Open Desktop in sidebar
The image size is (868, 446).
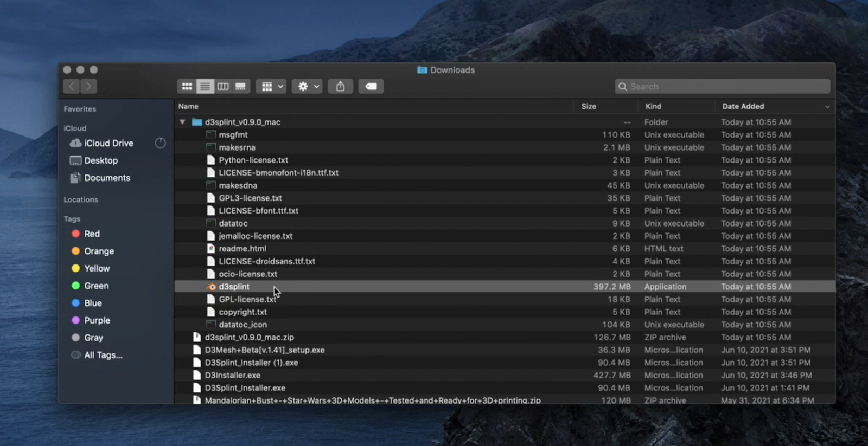101,160
